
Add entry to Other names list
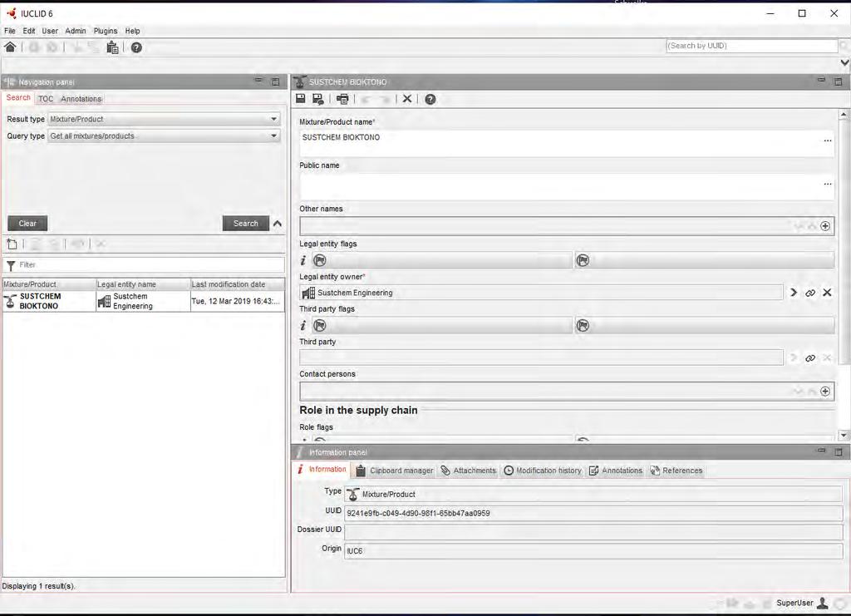pos(825,226)
